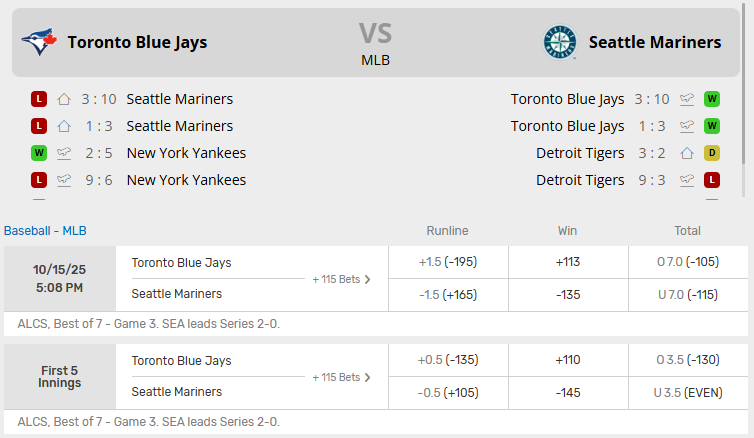This screenshot has width=754, height=438.
Task: Click the green W badge beside Toronto Blue Jays 3:10
Action: pyautogui.click(x=712, y=99)
